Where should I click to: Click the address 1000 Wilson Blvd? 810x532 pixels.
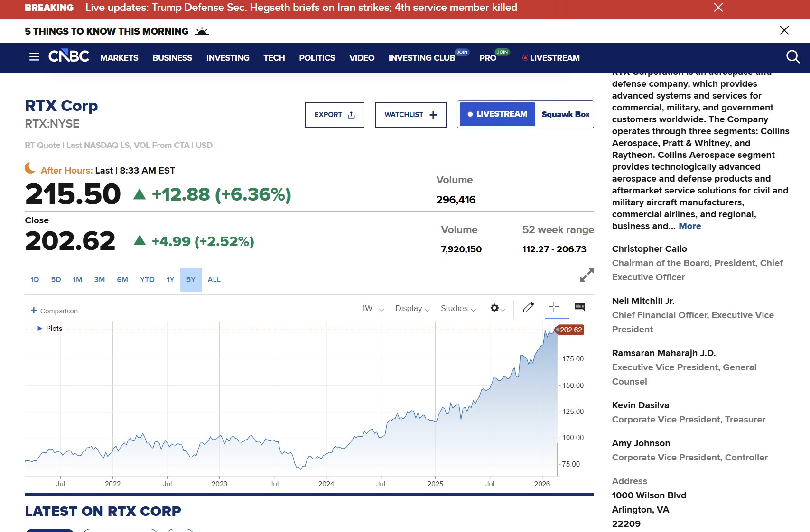(649, 495)
